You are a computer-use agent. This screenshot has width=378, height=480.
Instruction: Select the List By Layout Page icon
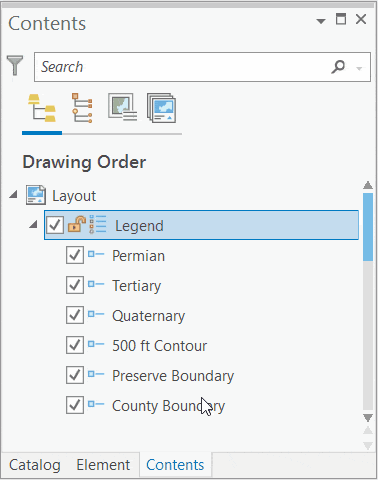point(162,108)
